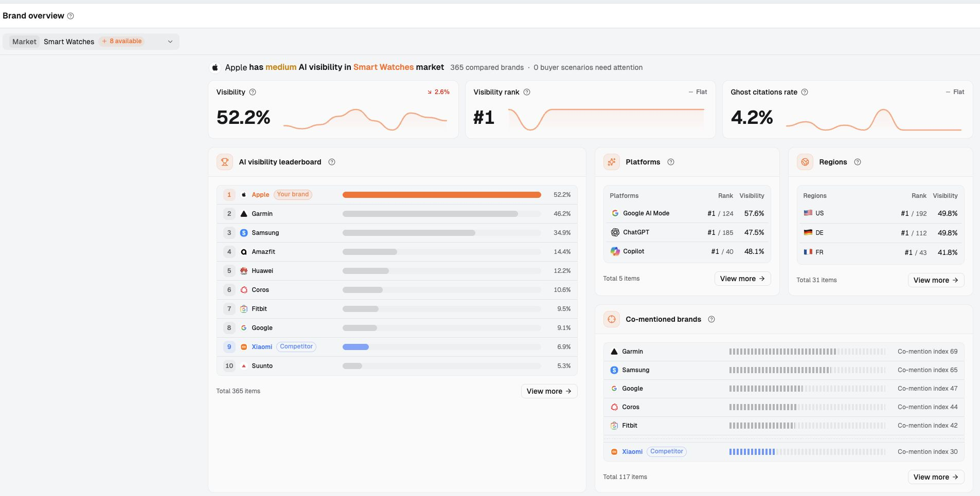The height and width of the screenshot is (496, 980).
Task: Click the Google AI Mode platform icon
Action: pos(615,213)
